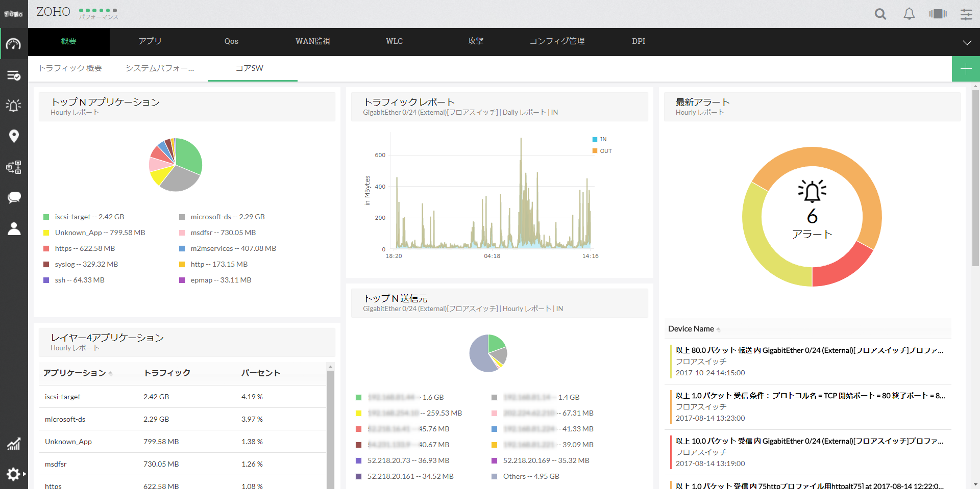Expand the top navigation chevron dropdown
This screenshot has height=489, width=980.
click(967, 42)
